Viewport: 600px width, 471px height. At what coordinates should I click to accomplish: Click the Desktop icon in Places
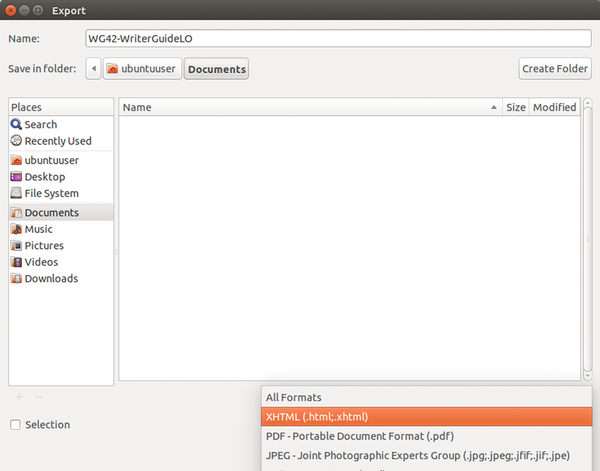[16, 177]
